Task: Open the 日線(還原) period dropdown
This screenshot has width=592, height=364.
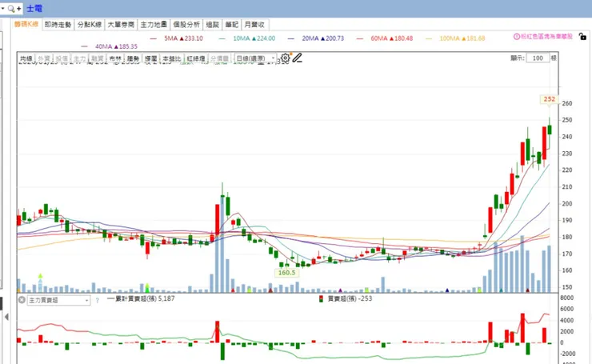Action: point(255,58)
